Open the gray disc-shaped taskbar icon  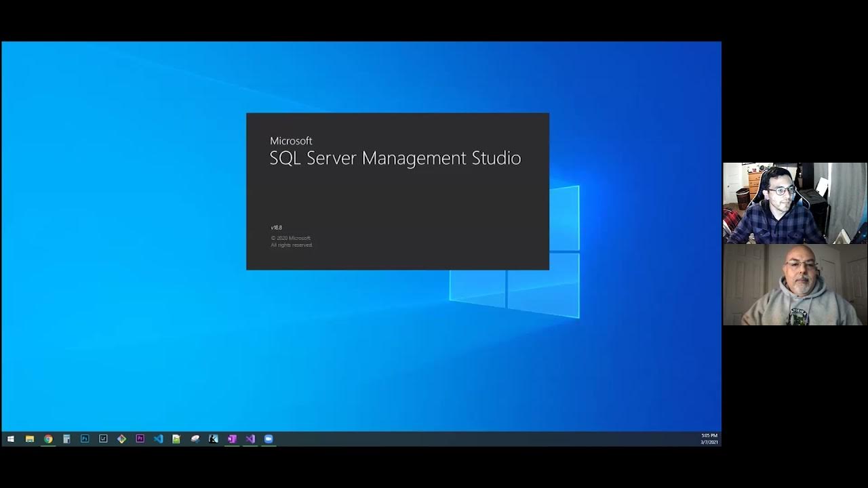pos(195,439)
